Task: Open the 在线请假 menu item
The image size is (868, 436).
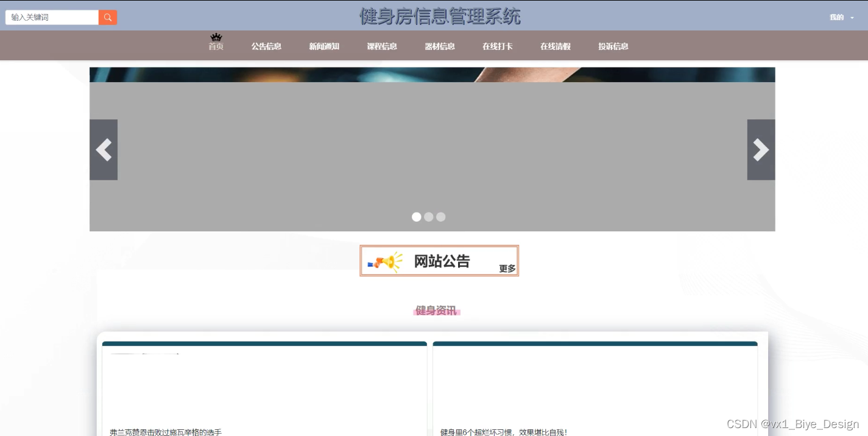Action: 556,46
